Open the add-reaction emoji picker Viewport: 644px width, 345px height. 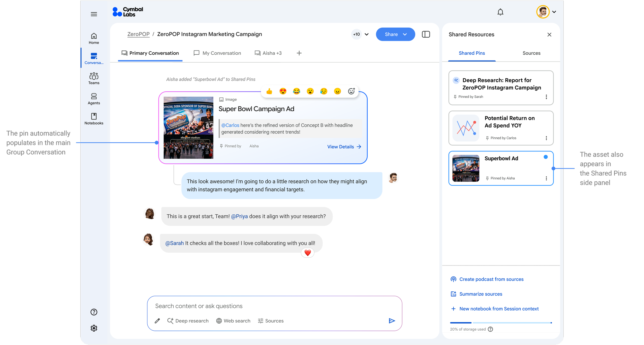click(x=351, y=91)
